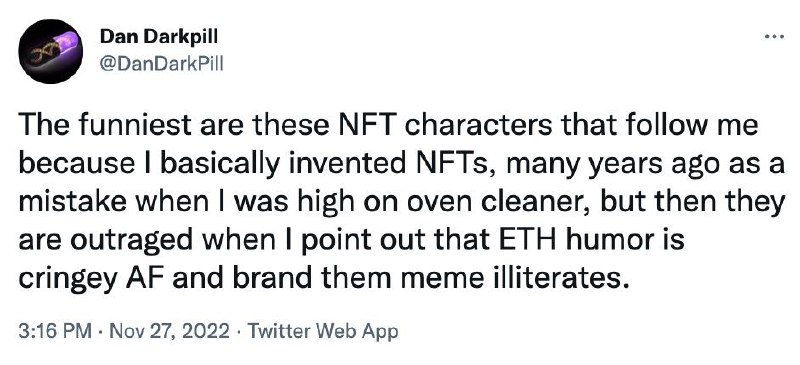Open the Dan Darkpill display name link
Screen dimensions: 800x365
(159, 36)
